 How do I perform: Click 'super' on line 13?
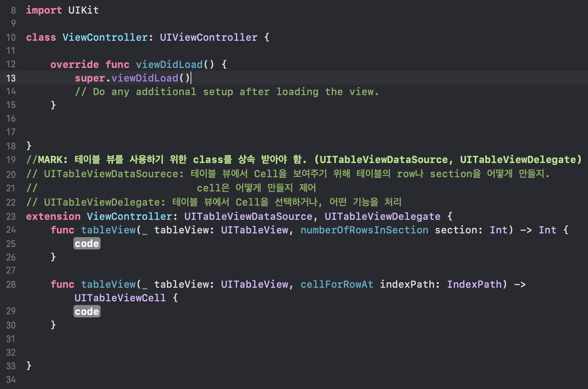[x=90, y=78]
